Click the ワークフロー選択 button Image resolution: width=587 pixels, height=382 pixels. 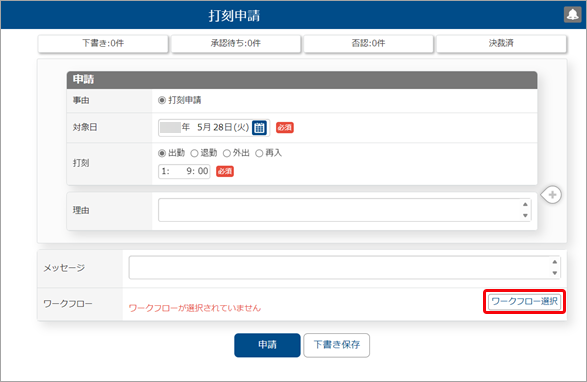pos(524,301)
